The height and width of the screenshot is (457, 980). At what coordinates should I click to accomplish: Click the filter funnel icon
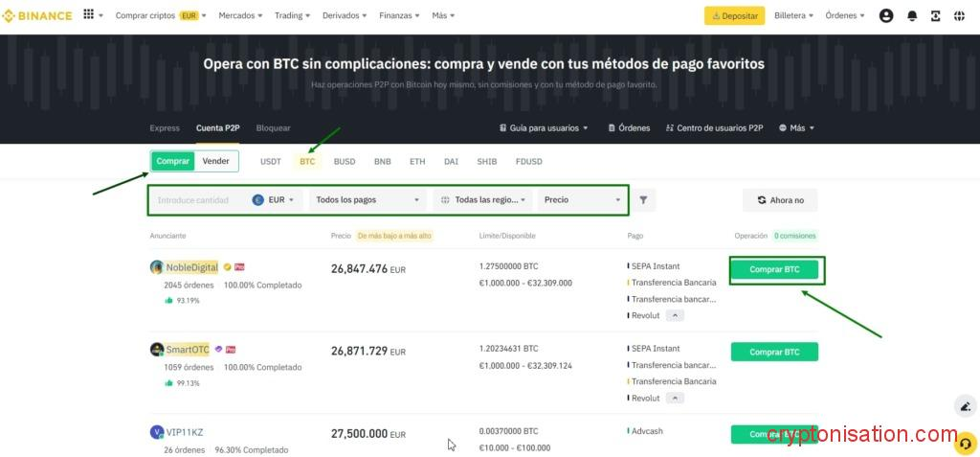click(x=644, y=200)
